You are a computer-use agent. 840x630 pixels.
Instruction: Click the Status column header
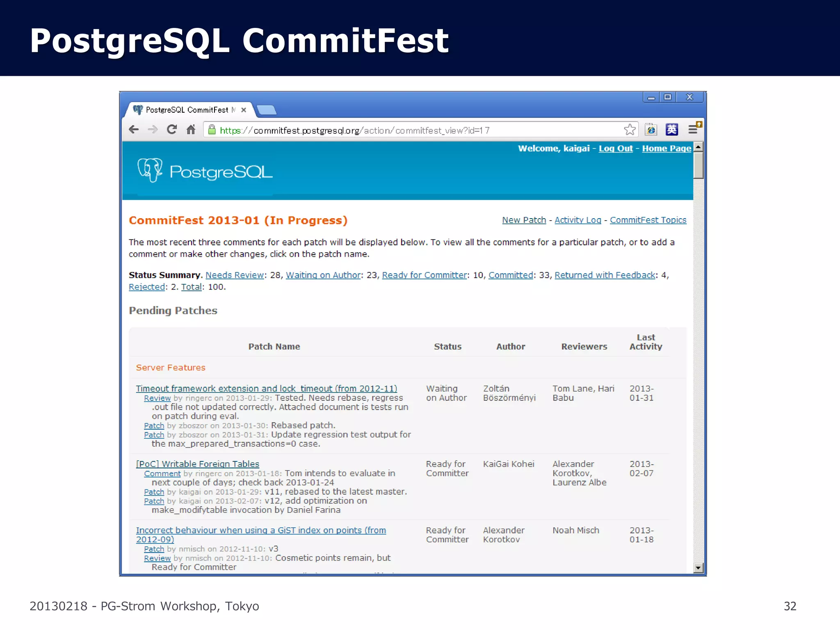[447, 347]
